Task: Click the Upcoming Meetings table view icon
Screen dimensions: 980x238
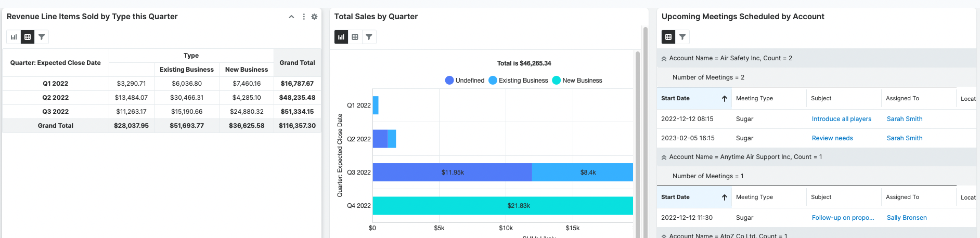Action: point(668,37)
